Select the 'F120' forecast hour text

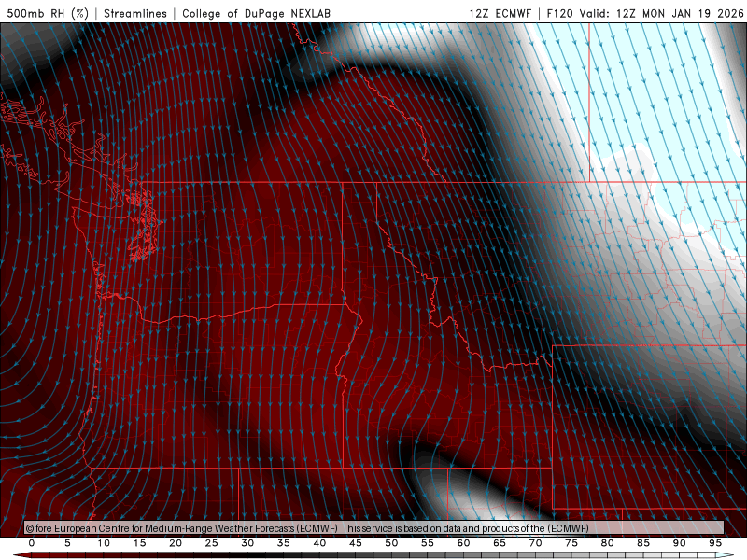tap(559, 13)
